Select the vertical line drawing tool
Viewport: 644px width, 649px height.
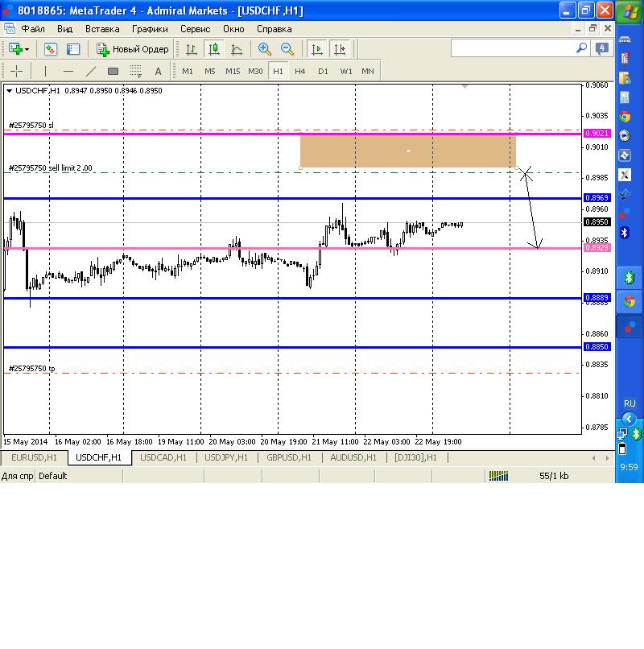coord(46,71)
